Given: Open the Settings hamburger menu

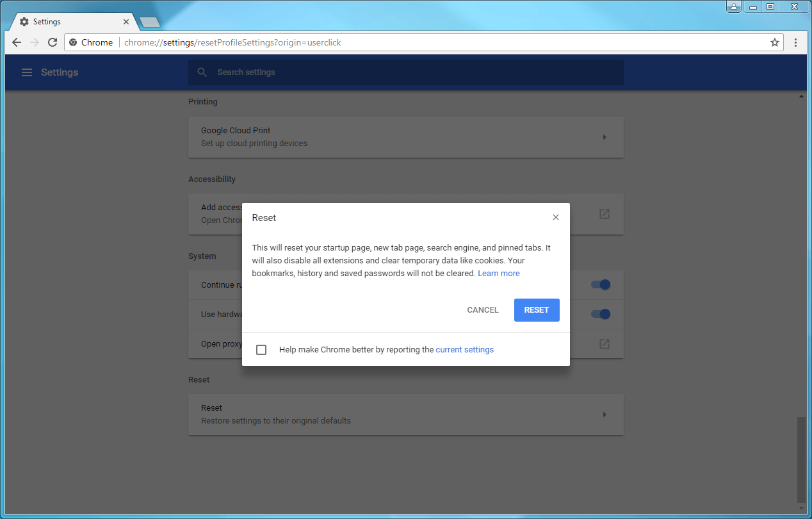Looking at the screenshot, I should 27,72.
